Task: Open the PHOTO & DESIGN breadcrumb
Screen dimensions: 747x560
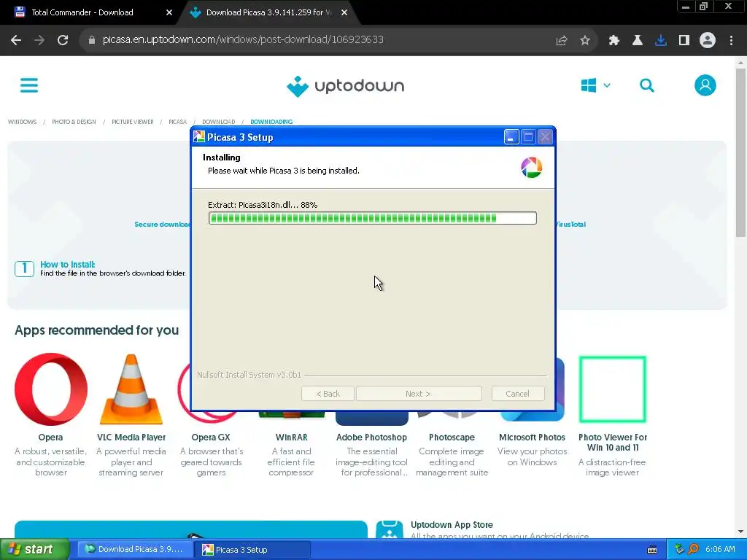Action: [x=74, y=122]
